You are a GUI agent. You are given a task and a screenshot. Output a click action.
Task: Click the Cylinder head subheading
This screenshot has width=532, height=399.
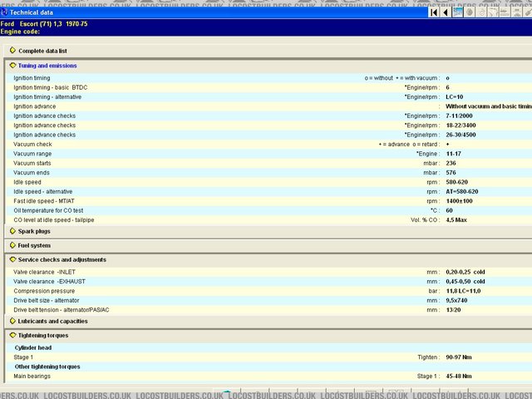click(35, 347)
